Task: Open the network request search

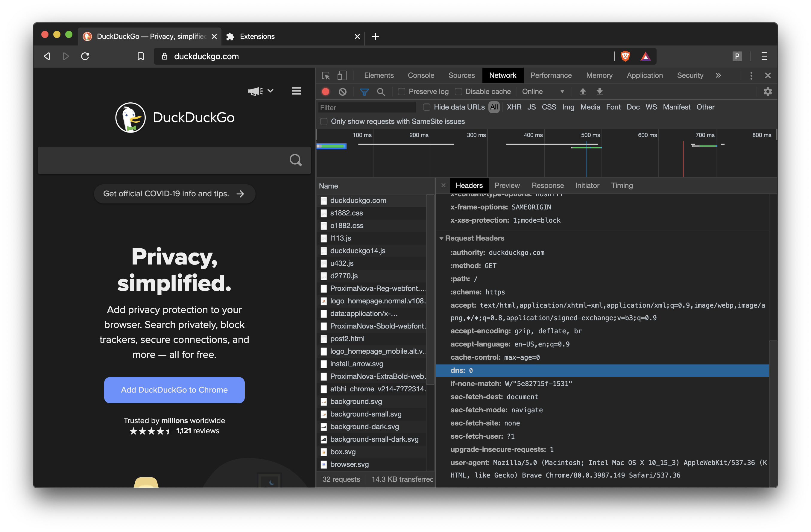Action: [381, 91]
